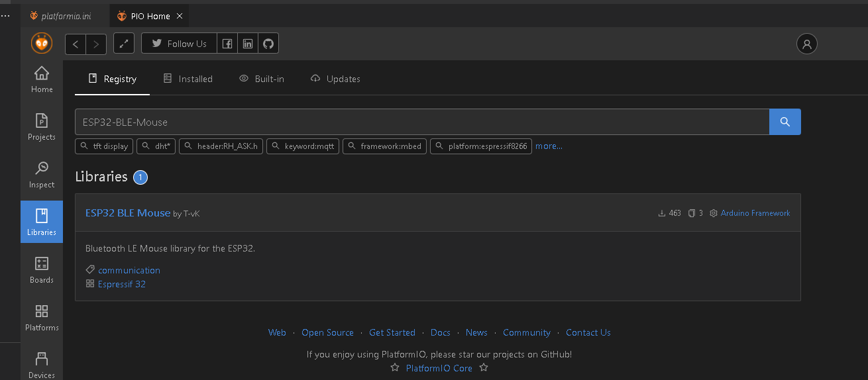Select Libraries in the sidebar
This screenshot has height=380, width=868.
click(x=42, y=222)
